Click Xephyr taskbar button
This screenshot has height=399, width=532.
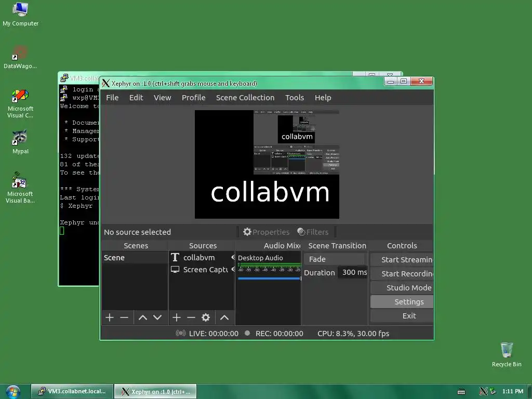pos(155,391)
